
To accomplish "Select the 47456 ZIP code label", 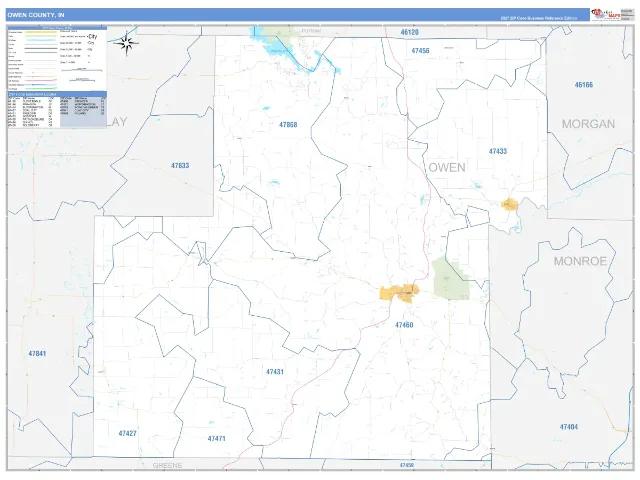I will [x=420, y=51].
